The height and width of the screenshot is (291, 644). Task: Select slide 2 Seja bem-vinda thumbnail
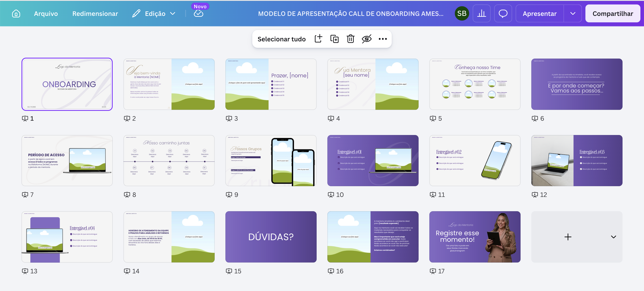tap(169, 84)
